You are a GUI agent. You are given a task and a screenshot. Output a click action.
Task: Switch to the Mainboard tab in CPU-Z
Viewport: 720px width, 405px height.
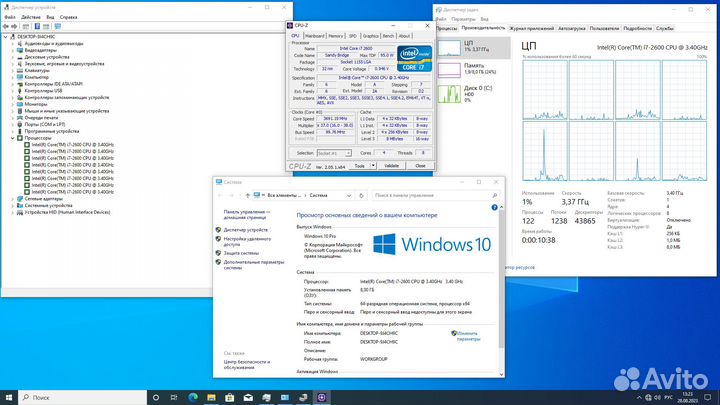315,36
